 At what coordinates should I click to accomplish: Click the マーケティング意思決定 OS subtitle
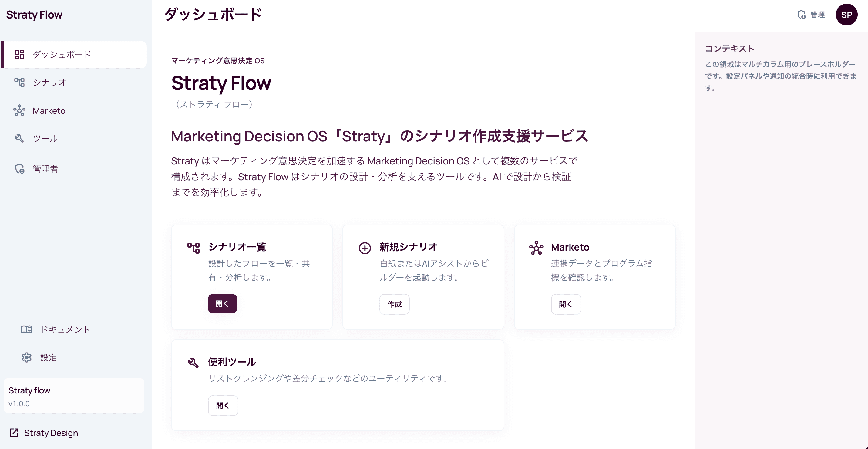pos(218,60)
